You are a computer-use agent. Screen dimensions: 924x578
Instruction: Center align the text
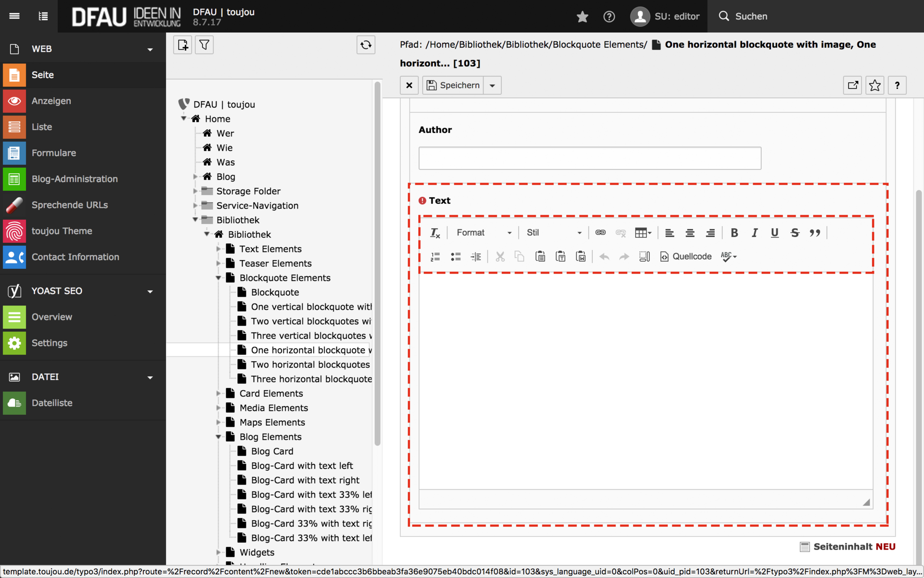click(x=690, y=233)
